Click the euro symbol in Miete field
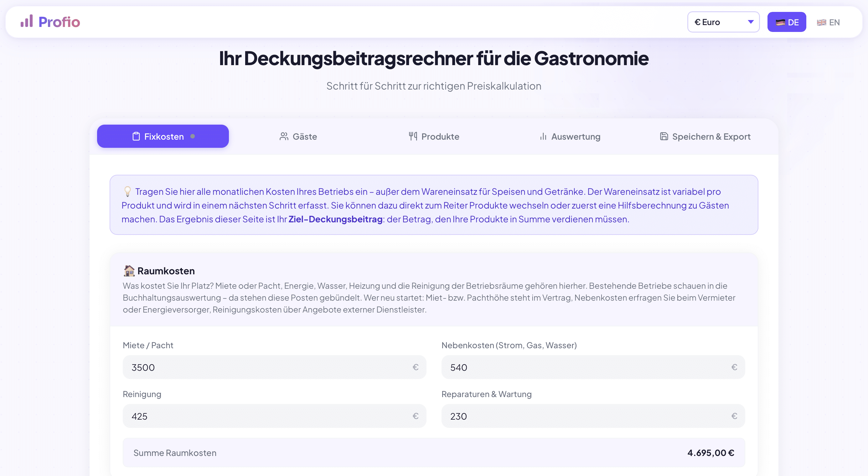Viewport: 868px width, 476px height. point(416,367)
